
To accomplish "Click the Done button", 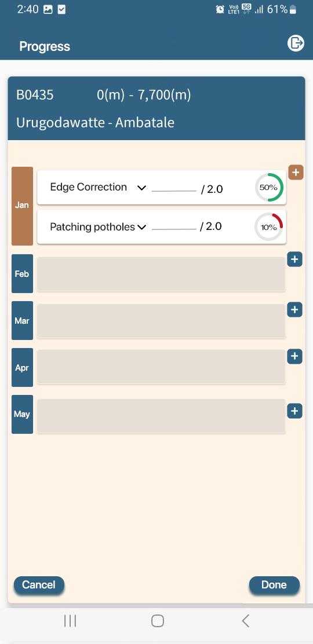I will (274, 585).
